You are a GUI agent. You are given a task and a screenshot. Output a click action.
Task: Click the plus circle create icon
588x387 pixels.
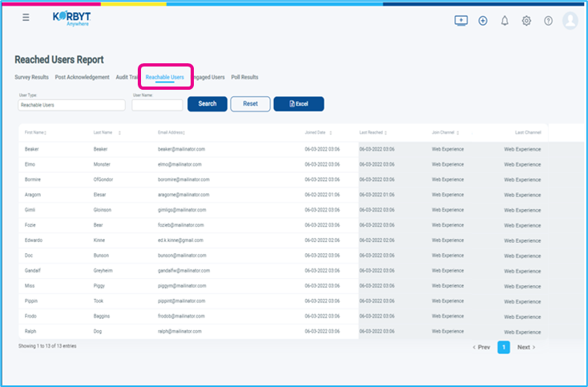click(x=482, y=21)
